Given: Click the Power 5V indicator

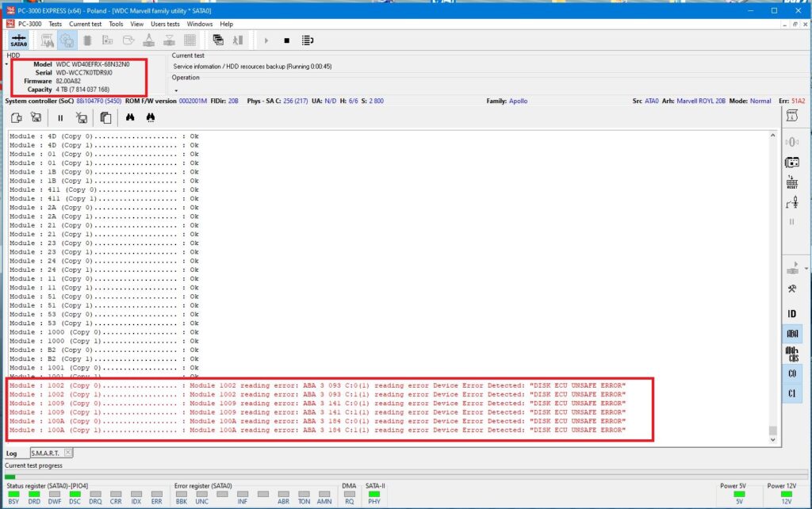Looking at the screenshot, I should 739,494.
